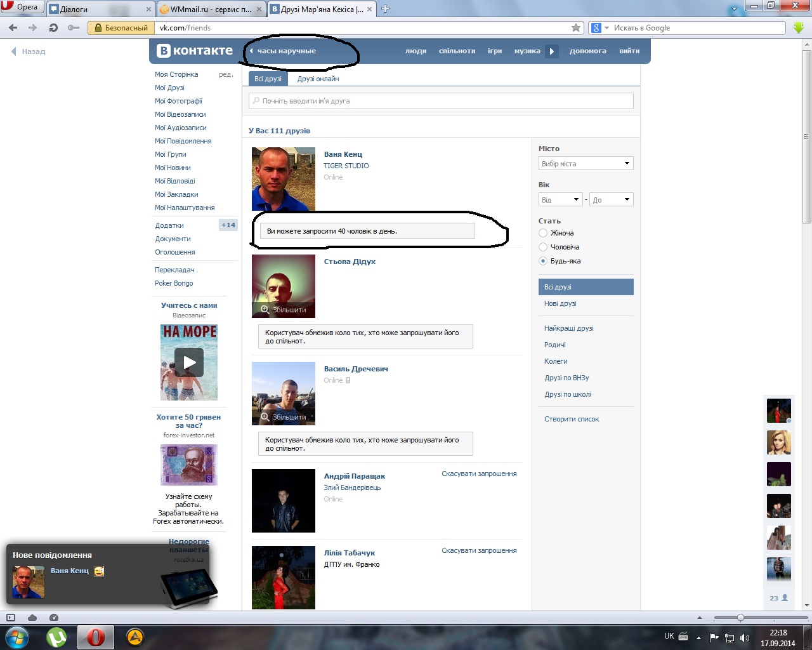Viewport: 812px width, 650px height.
Task: Click the friend name search field
Action: tap(441, 101)
